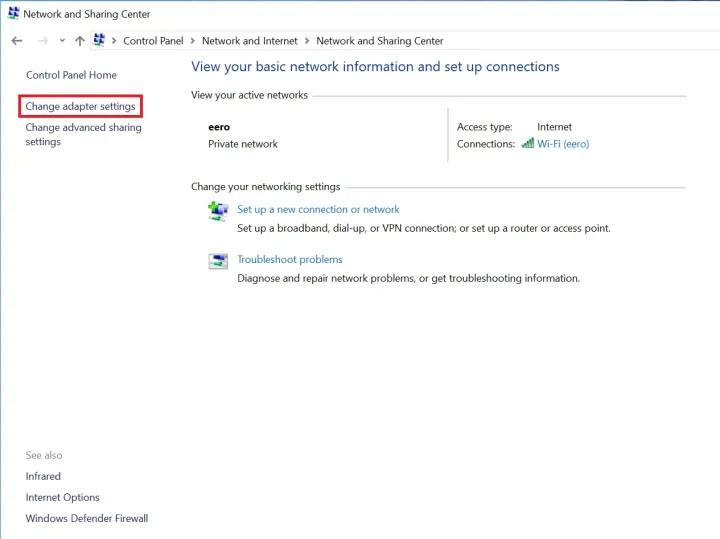Viewport: 720px width, 539px height.
Task: Click the View your active networks heading
Action: (249, 95)
